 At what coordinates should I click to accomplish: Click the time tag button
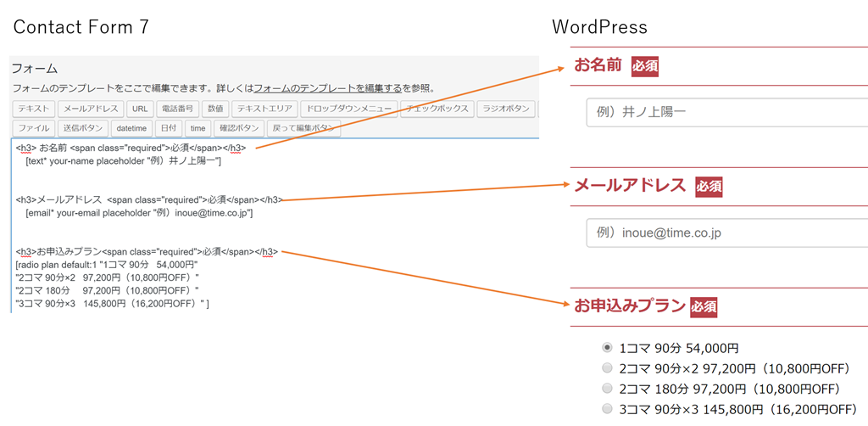point(198,128)
